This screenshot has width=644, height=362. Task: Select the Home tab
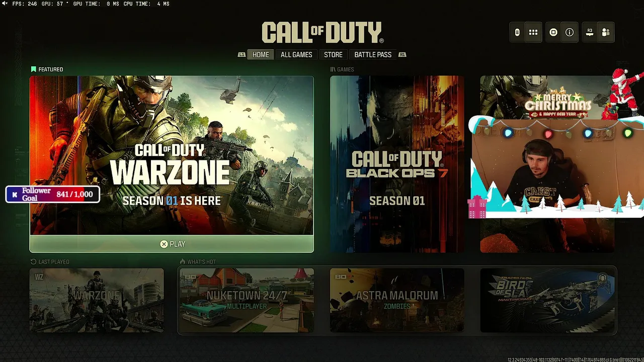[x=261, y=55]
